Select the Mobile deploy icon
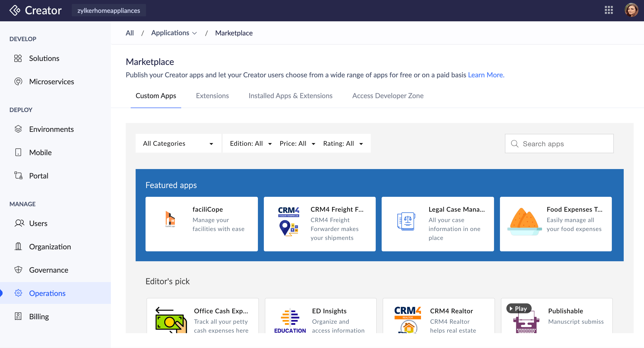The width and height of the screenshot is (644, 348). [18, 152]
